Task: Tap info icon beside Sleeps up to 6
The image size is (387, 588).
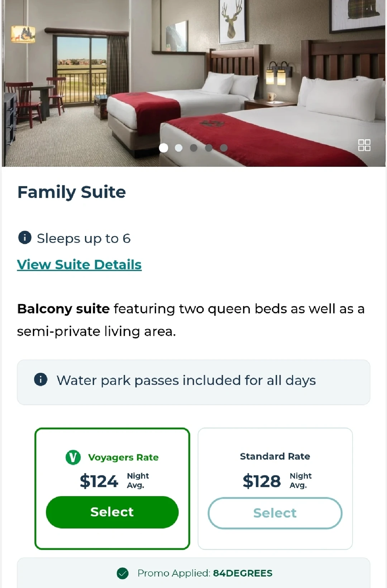Action: [25, 237]
